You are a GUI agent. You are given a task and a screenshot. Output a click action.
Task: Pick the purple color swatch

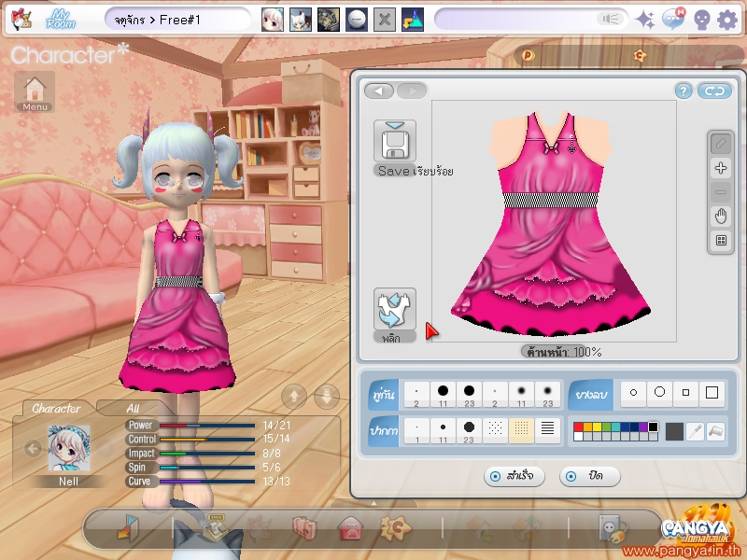click(643, 427)
